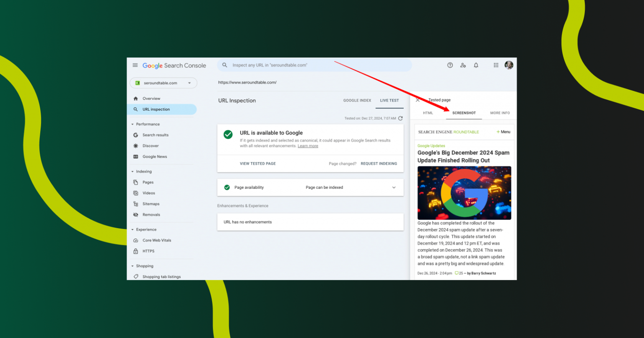Click the Discover asterisk icon
644x338 pixels.
pos(135,146)
